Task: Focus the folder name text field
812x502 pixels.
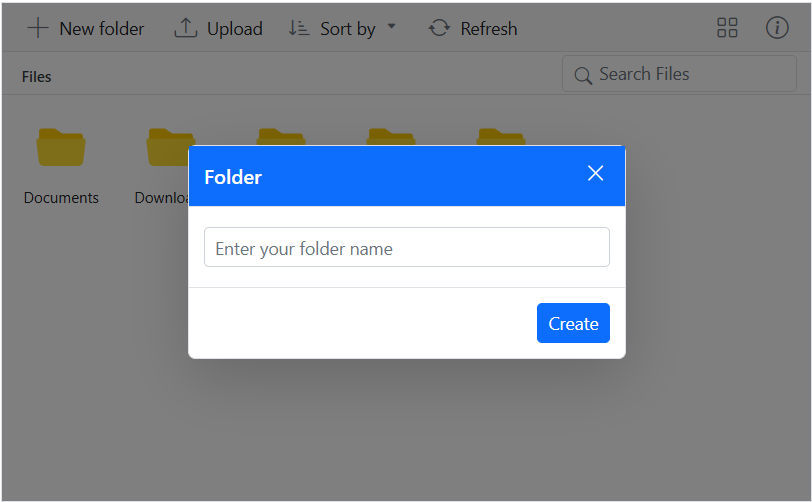Action: pos(406,248)
